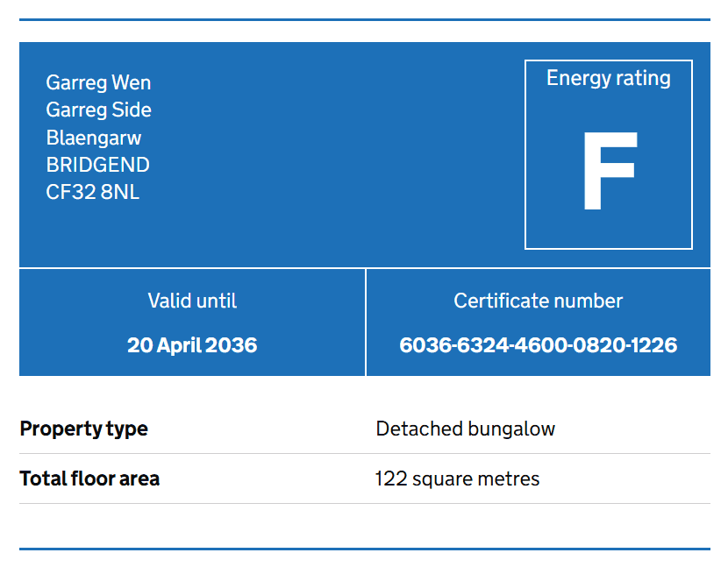Click the 'BRIDGEND' town text

pos(98,165)
